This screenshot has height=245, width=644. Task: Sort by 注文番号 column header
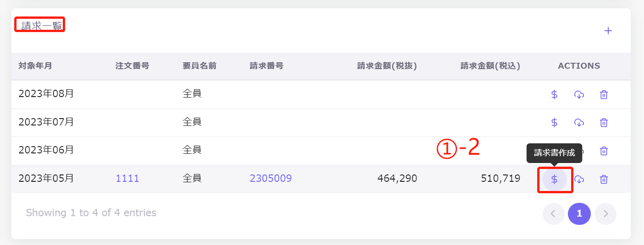[x=132, y=66]
